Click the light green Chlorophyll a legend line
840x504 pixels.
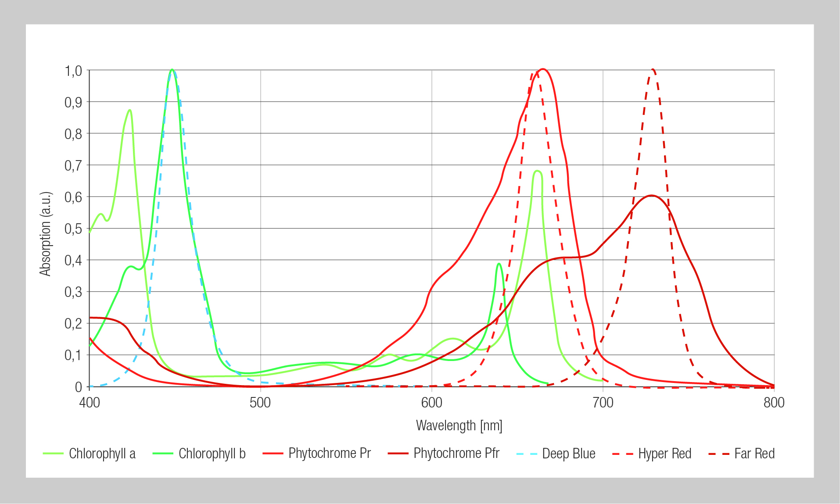click(x=53, y=454)
